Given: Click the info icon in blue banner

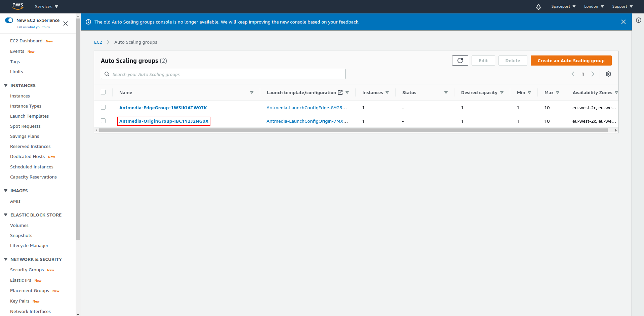Looking at the screenshot, I should [x=88, y=22].
